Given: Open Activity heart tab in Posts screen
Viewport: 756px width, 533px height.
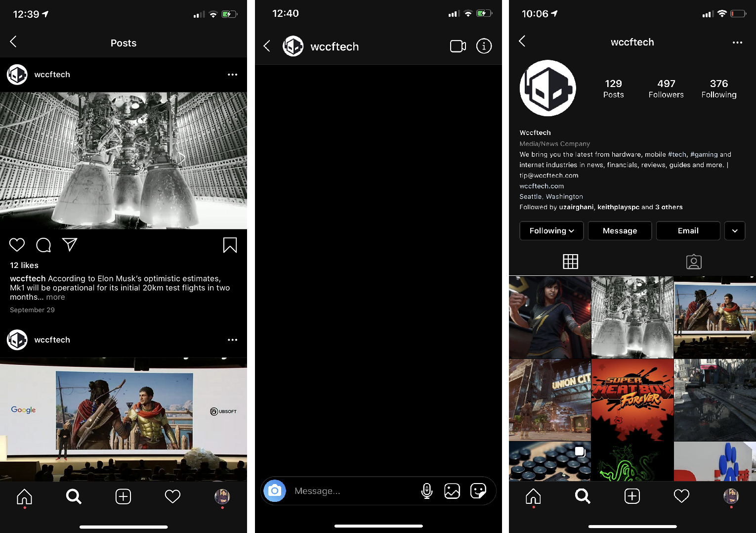Looking at the screenshot, I should (x=172, y=496).
